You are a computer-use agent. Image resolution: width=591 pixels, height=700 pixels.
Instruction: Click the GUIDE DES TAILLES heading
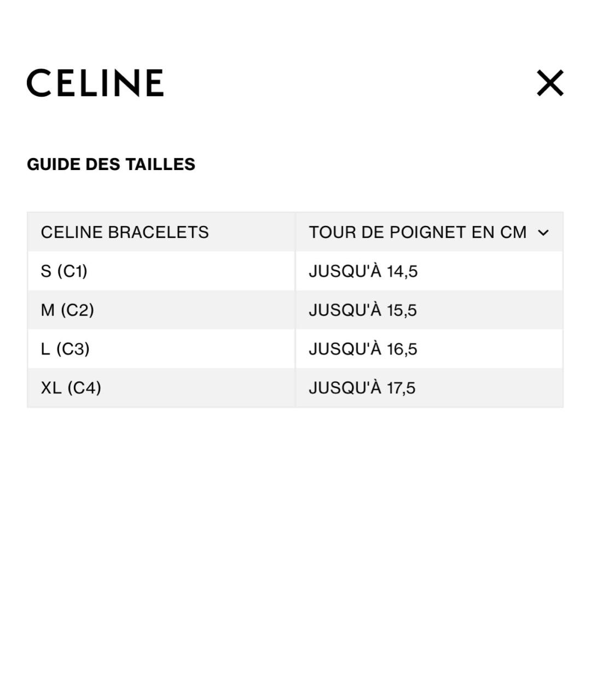[111, 165]
